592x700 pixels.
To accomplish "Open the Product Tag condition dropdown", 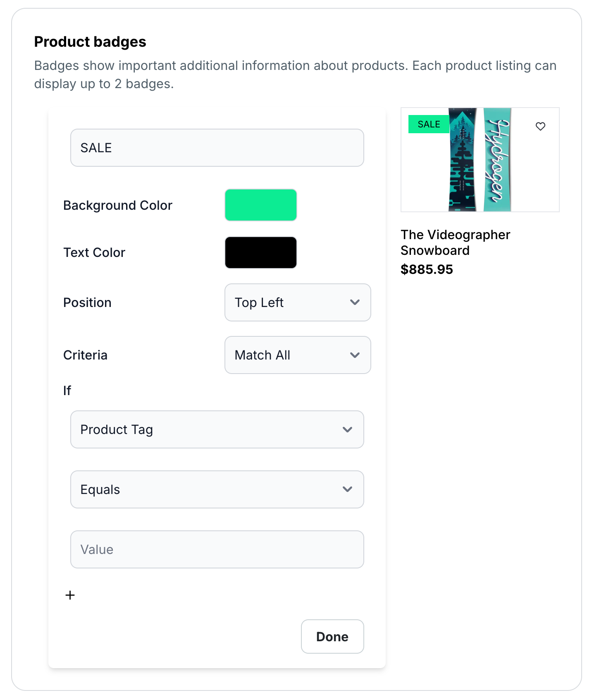I will coord(217,429).
